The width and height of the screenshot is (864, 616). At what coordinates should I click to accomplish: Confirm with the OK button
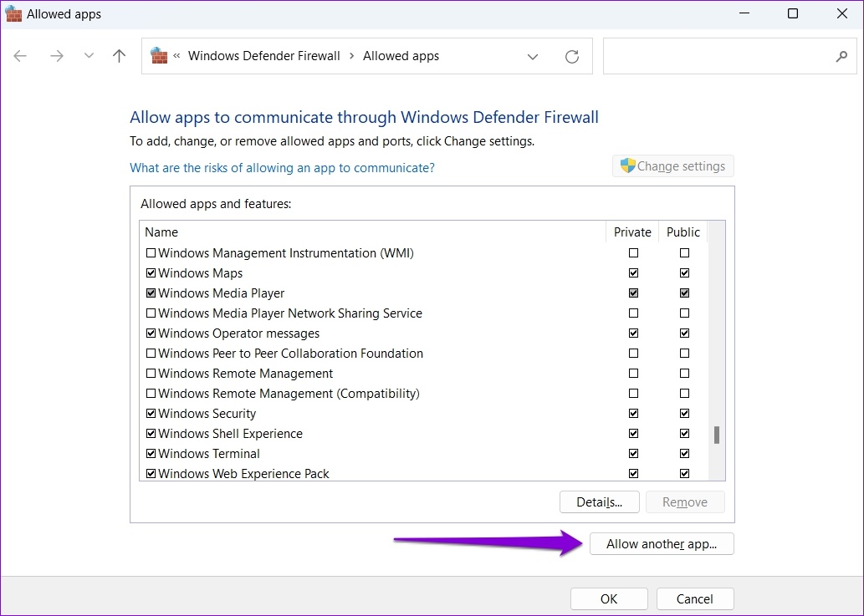pos(609,599)
